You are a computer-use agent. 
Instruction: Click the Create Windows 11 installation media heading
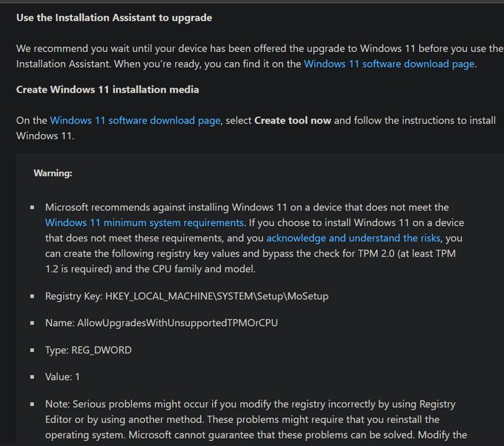tap(107, 90)
